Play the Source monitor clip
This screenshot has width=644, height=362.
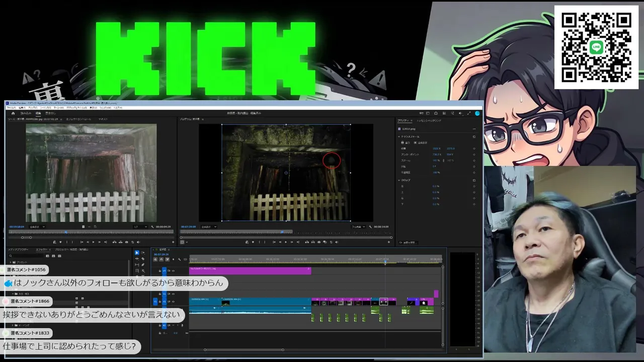pyautogui.click(x=93, y=242)
